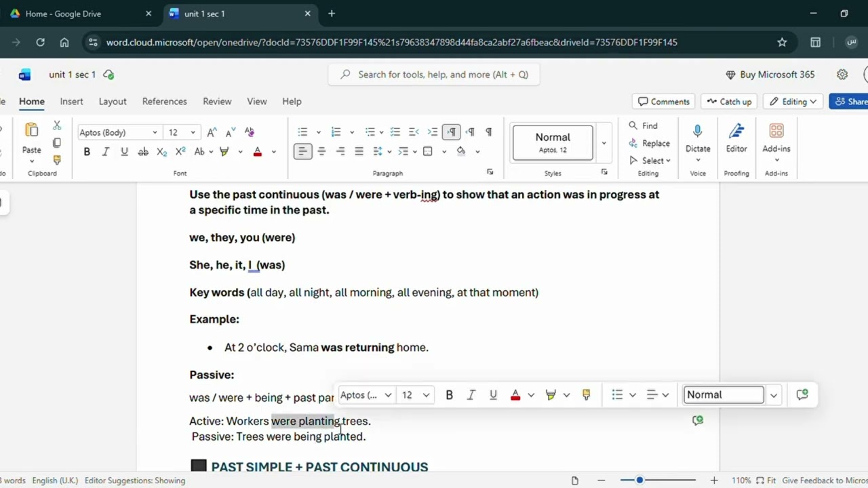Click the Paste clipboard icon in ribbon
This screenshot has width=868, height=488.
coord(32,131)
